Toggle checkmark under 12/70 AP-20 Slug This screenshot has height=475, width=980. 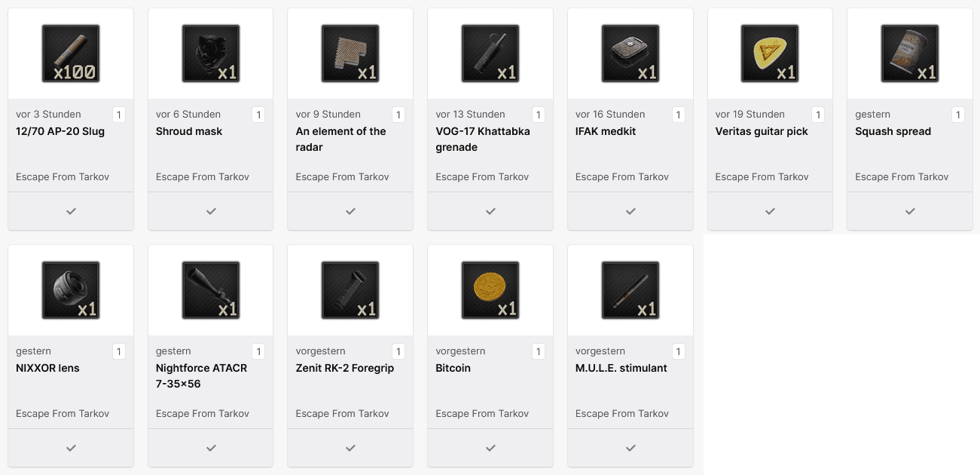coord(71,211)
